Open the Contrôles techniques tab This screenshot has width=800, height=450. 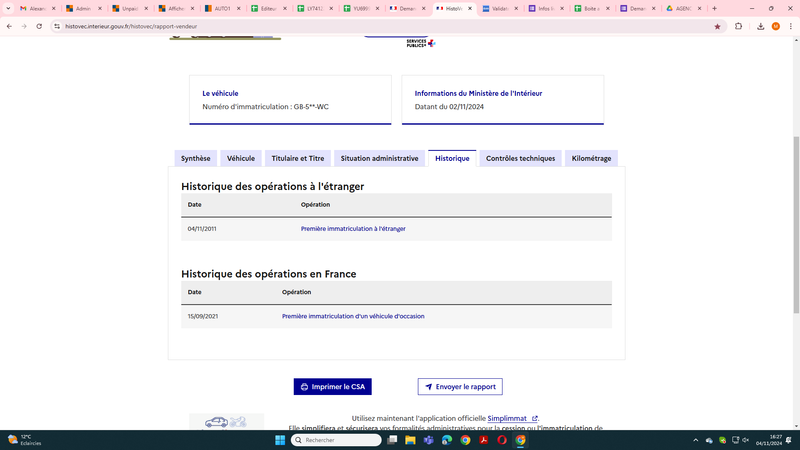click(x=520, y=158)
